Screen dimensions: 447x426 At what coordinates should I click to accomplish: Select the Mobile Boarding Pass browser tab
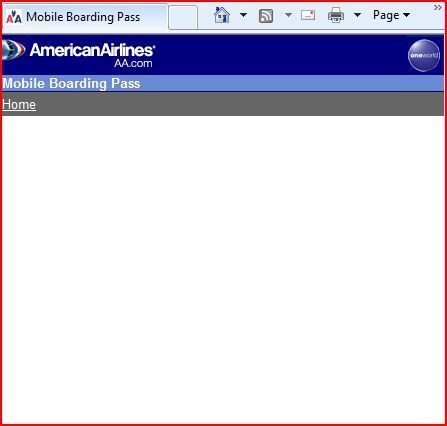click(85, 17)
